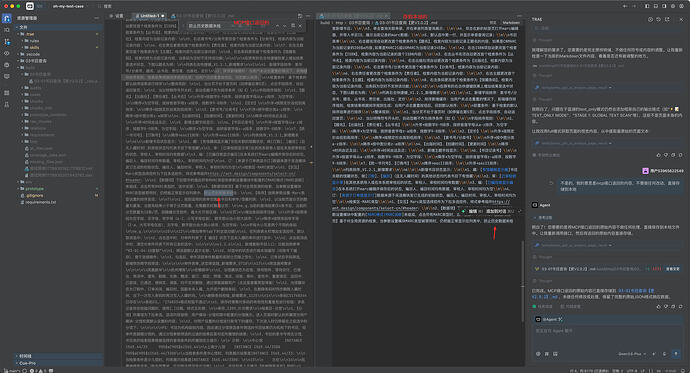Open the Explorer icon in the activity bar
The width and height of the screenshot is (690, 373).
[x=7, y=18]
